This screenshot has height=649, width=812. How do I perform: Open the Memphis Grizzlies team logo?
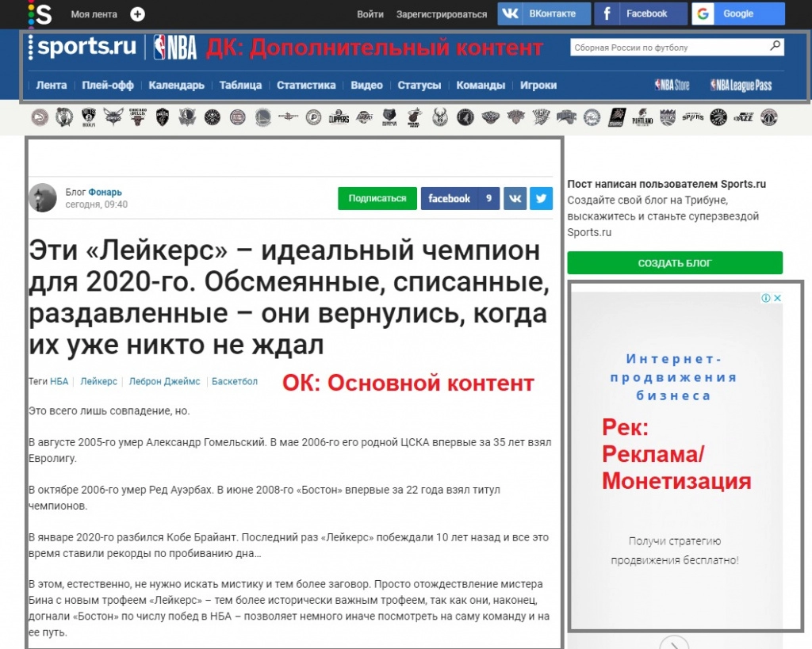pos(389,117)
